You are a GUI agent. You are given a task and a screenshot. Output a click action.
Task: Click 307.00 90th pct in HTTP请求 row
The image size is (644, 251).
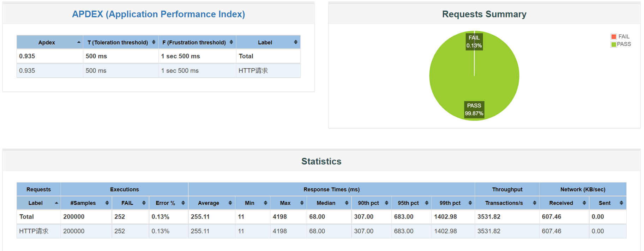[x=364, y=231]
